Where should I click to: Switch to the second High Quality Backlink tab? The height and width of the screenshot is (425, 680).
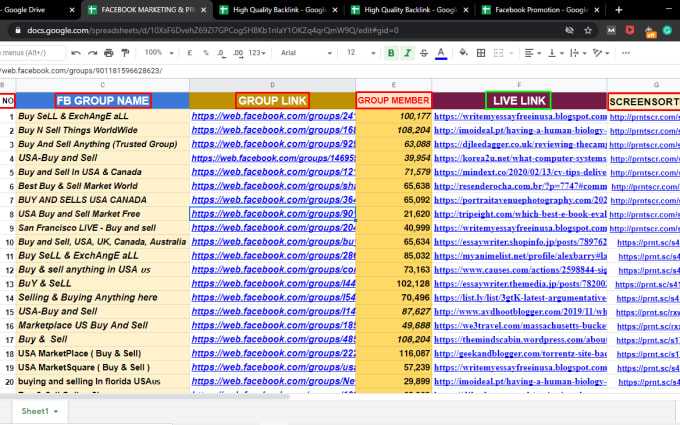pyautogui.click(x=409, y=10)
